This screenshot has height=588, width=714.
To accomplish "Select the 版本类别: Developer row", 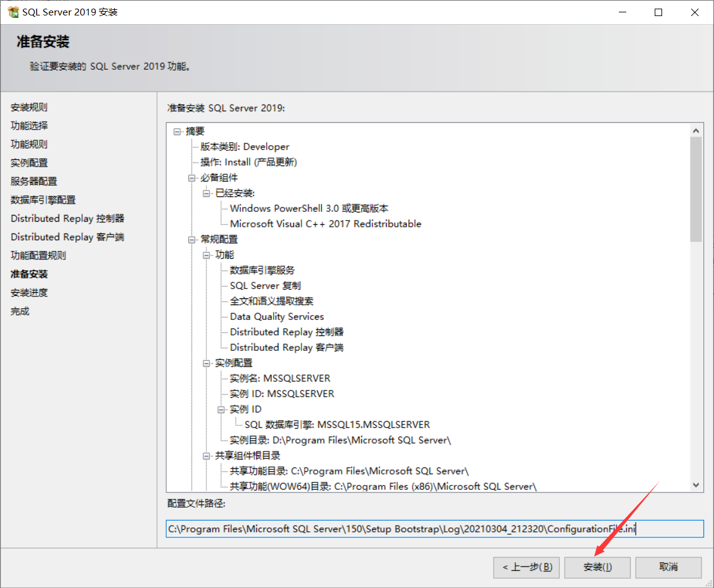I will pos(245,146).
